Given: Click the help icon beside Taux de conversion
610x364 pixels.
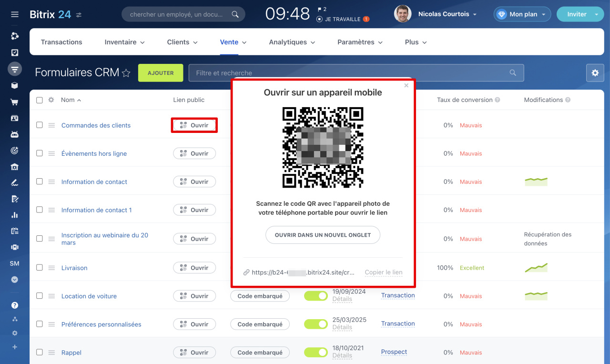Looking at the screenshot, I should pos(498,100).
